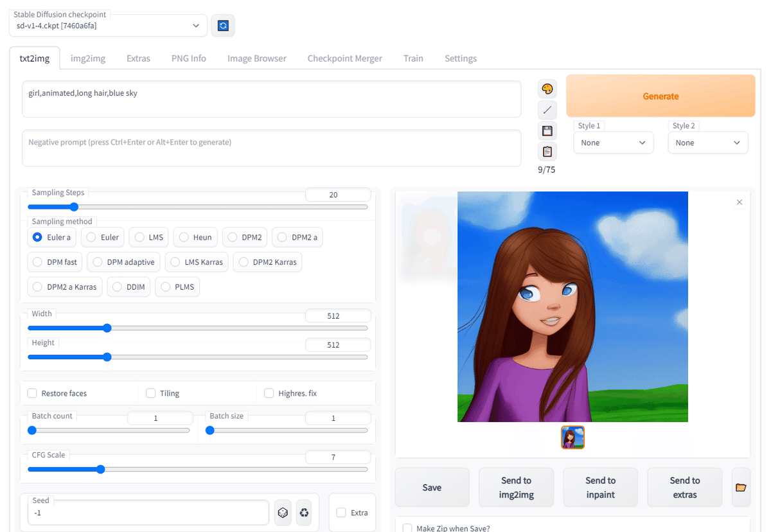Adjust the CFG Scale slider

coord(198,470)
